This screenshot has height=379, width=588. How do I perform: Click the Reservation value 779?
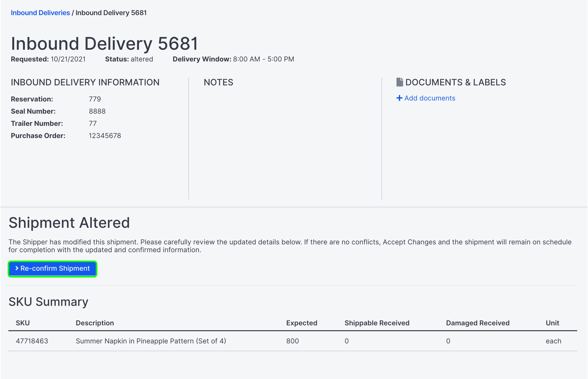(95, 99)
